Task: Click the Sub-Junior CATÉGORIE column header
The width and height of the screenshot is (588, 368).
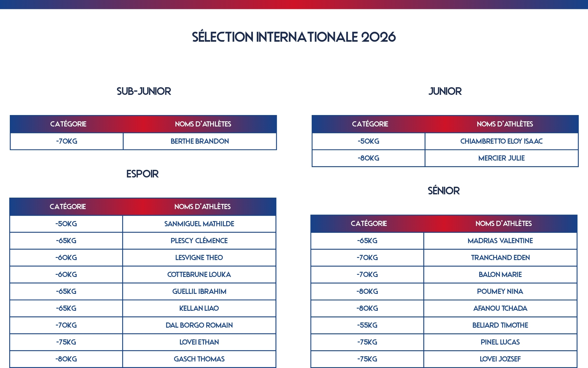Action: pyautogui.click(x=68, y=124)
